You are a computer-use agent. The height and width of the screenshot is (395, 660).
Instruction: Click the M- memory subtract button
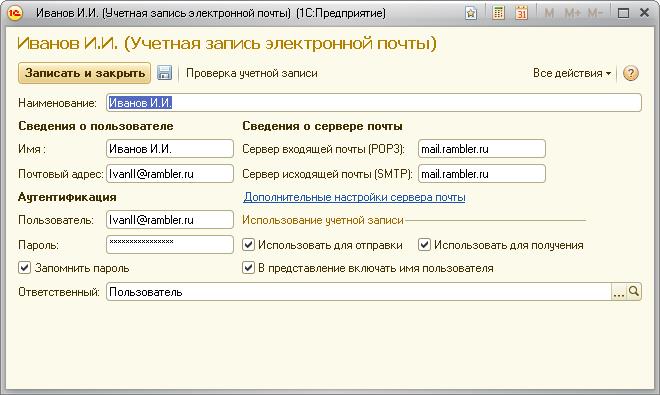pos(595,13)
